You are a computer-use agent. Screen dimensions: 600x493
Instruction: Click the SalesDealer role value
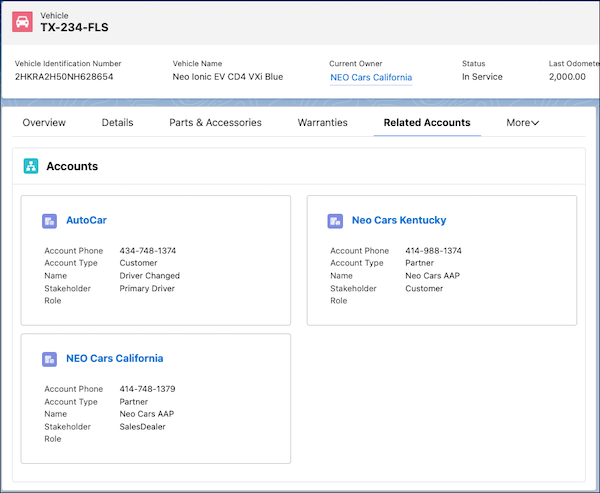(x=142, y=426)
